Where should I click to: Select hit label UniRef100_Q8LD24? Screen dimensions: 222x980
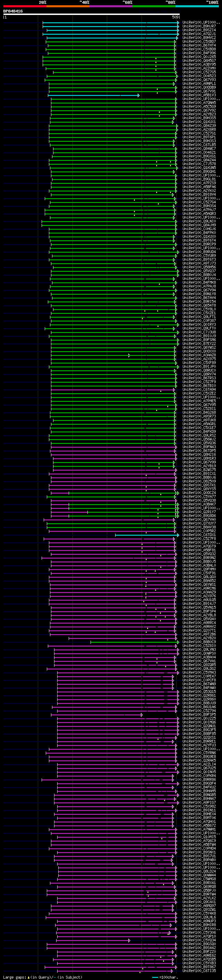click(199, 872)
